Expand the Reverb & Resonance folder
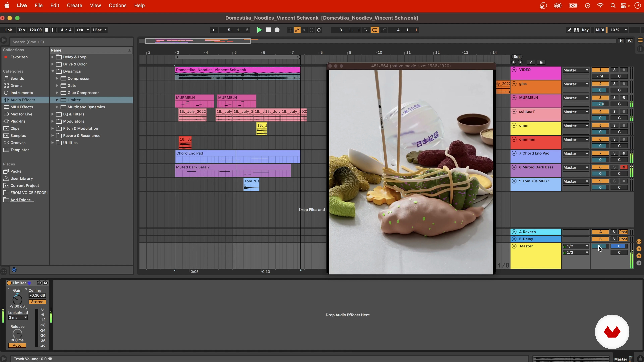Screen dimensions: 644x362 (x=52, y=136)
